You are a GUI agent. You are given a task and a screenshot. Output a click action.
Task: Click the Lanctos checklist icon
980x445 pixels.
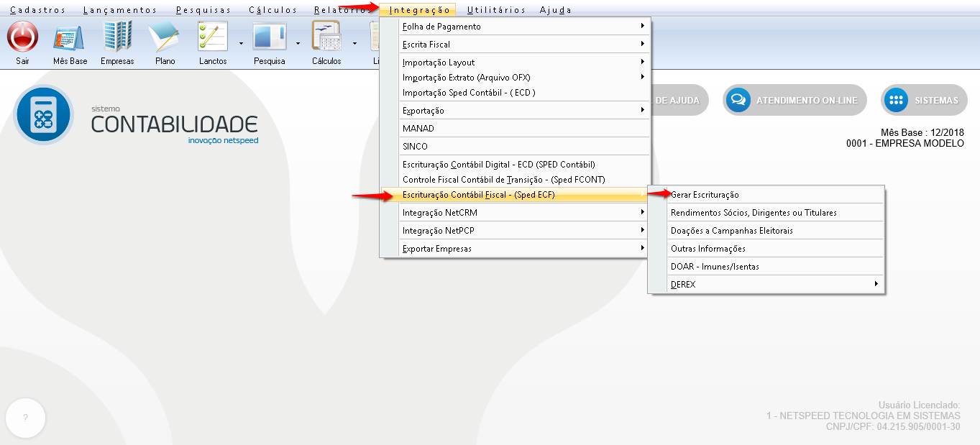click(213, 36)
